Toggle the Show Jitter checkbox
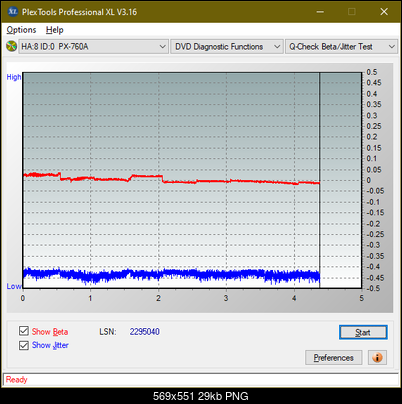This screenshot has height=404, width=402. click(24, 345)
